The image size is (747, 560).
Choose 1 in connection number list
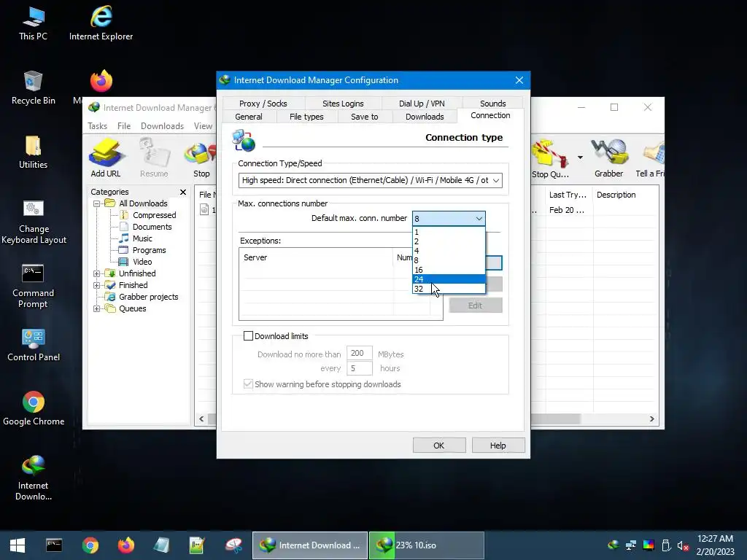449,233
